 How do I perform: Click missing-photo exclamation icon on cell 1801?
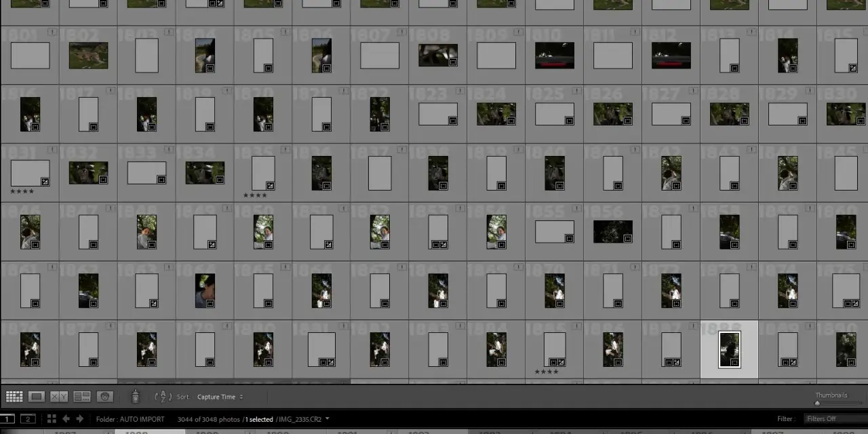click(x=53, y=33)
